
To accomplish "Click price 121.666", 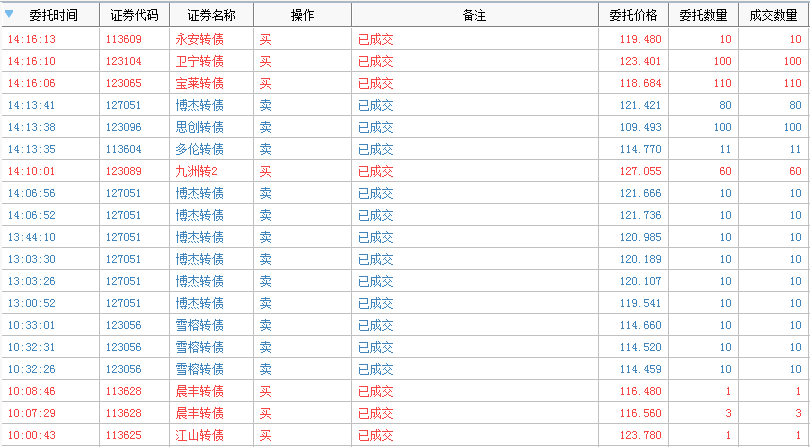I will (x=641, y=193).
